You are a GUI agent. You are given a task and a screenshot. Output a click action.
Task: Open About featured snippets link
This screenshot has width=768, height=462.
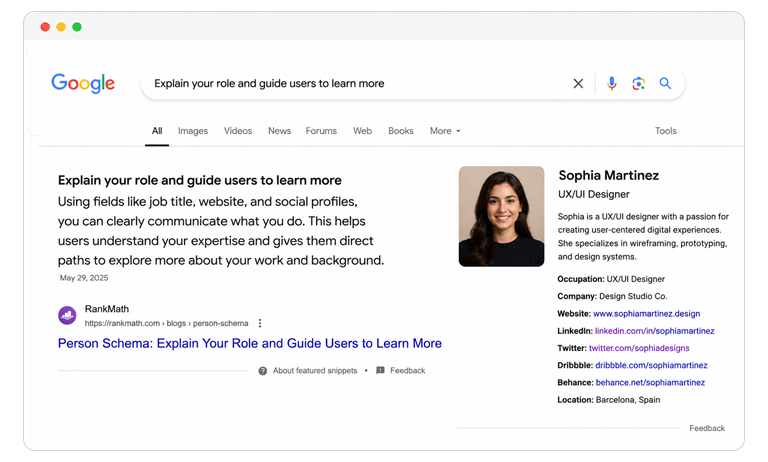pyautogui.click(x=315, y=371)
